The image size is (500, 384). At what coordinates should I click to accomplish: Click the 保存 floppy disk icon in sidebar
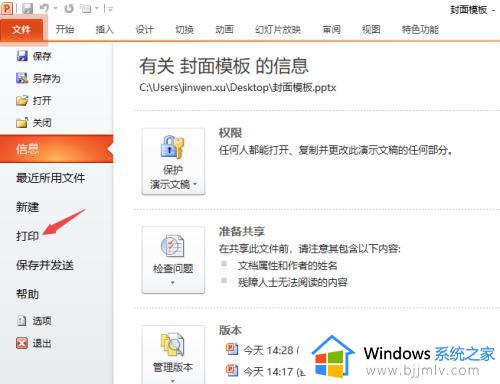[22, 56]
